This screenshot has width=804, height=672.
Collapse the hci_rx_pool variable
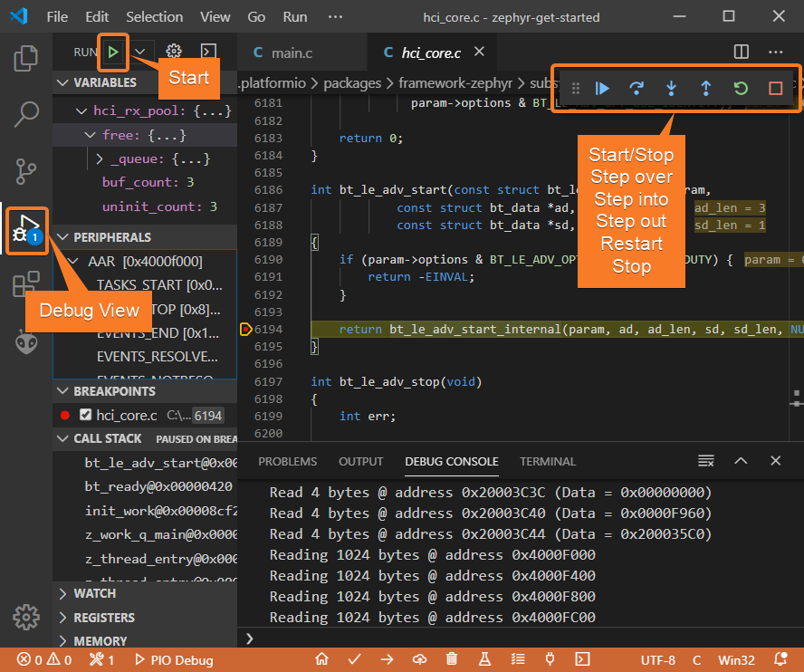(81, 110)
